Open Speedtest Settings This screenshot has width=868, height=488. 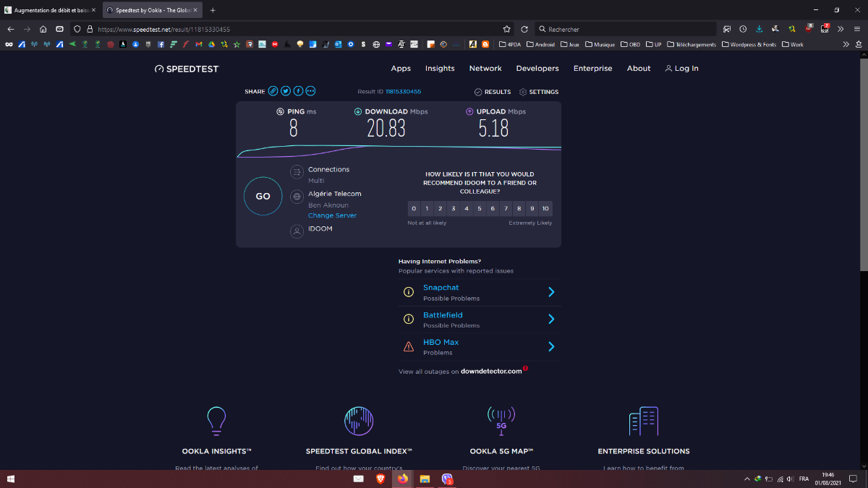[x=539, y=92]
